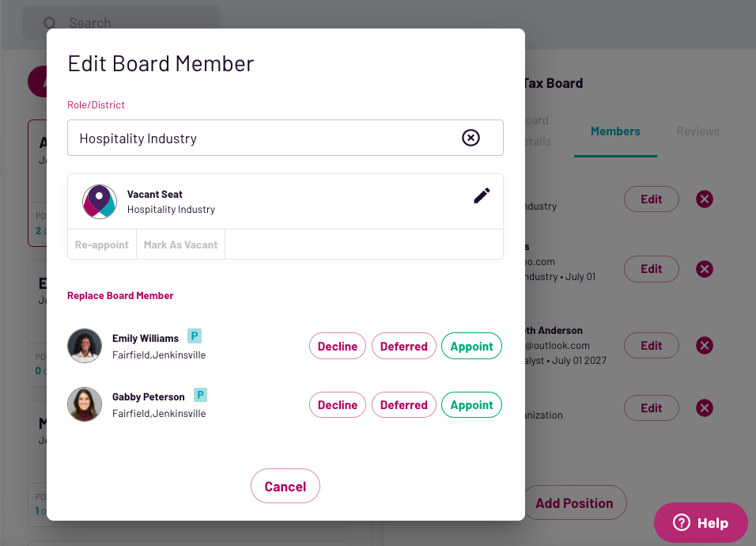The image size is (756, 546).
Task: Open the Reviews tab
Action: click(x=697, y=131)
